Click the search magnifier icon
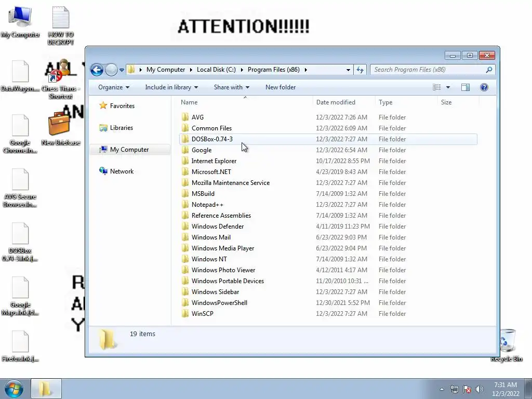 click(x=489, y=70)
